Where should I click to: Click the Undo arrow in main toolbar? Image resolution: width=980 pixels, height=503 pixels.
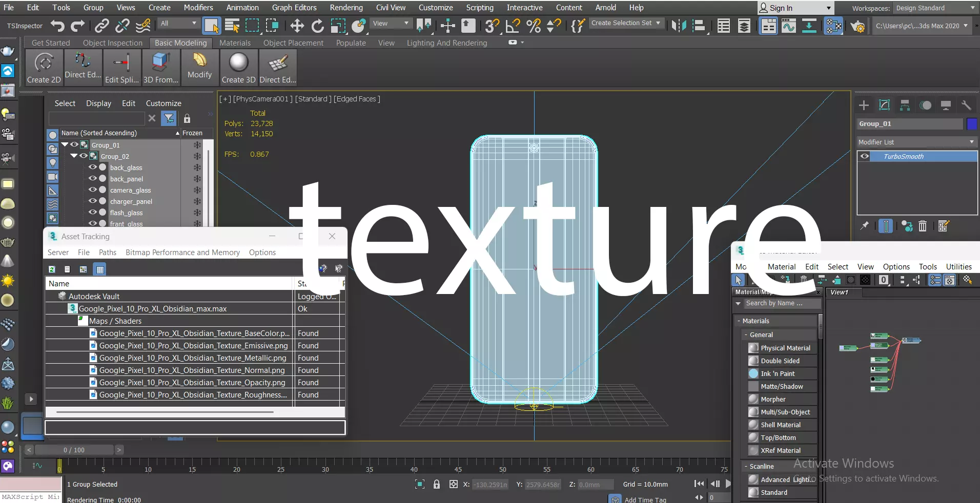(58, 26)
